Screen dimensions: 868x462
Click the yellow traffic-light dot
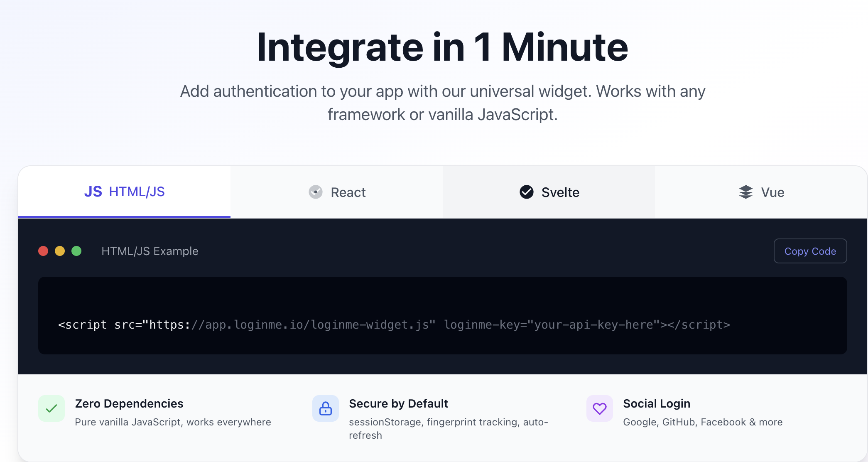pyautogui.click(x=60, y=251)
